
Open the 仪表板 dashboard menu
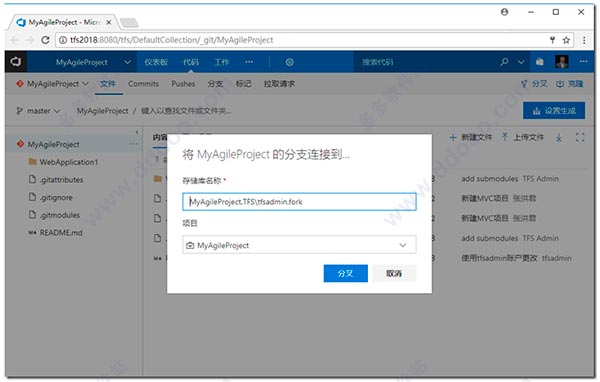click(x=156, y=62)
